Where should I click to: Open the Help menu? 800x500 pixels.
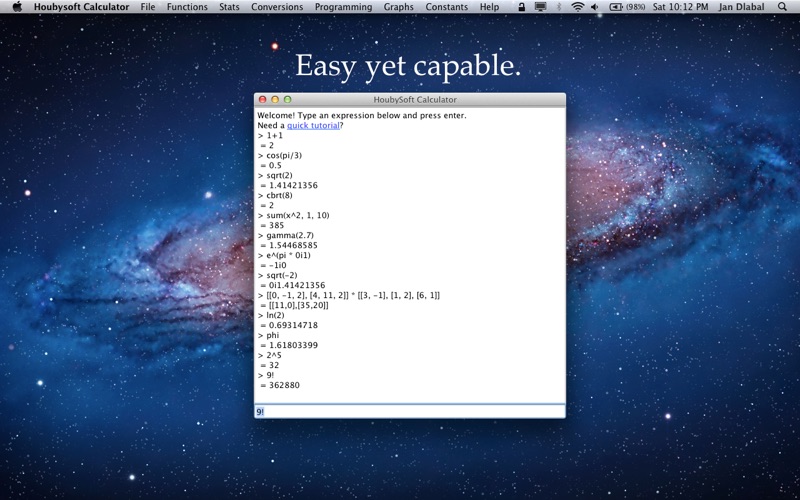(x=489, y=7)
